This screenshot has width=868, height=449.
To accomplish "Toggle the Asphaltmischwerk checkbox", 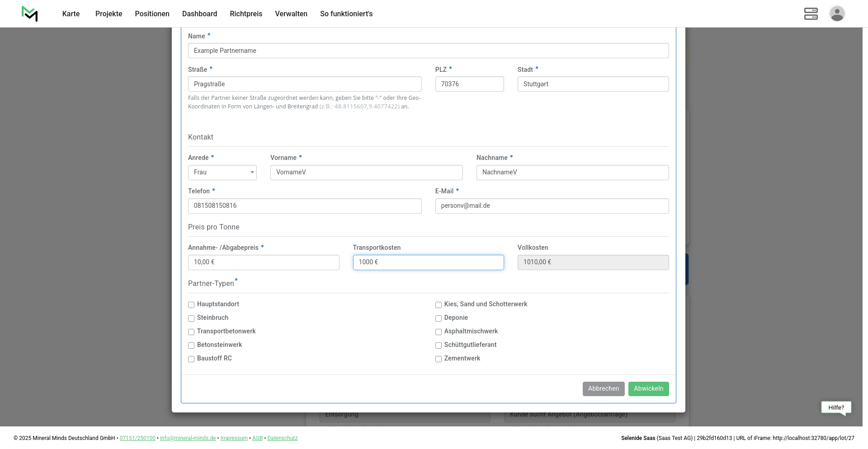I will [x=439, y=332].
